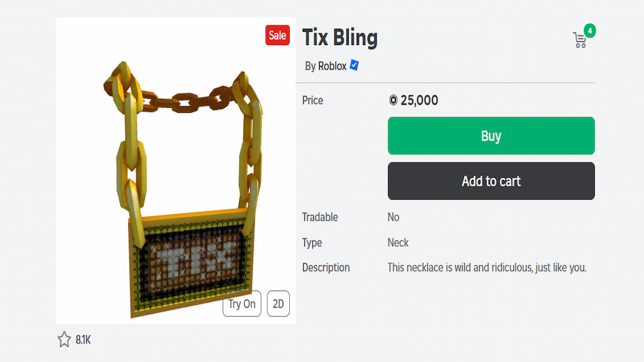Screen dimensions: 644x362
Task: Click the green cart badge showing 4
Action: tap(590, 31)
